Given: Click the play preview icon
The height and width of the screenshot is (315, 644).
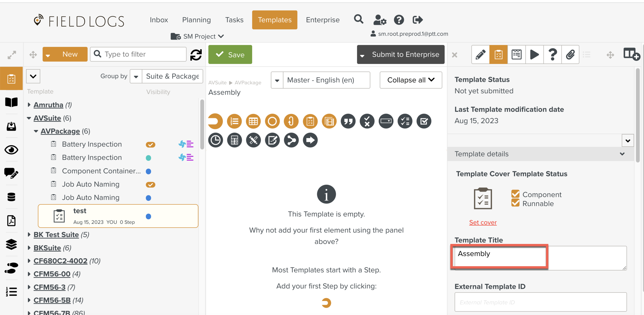Looking at the screenshot, I should coord(534,54).
